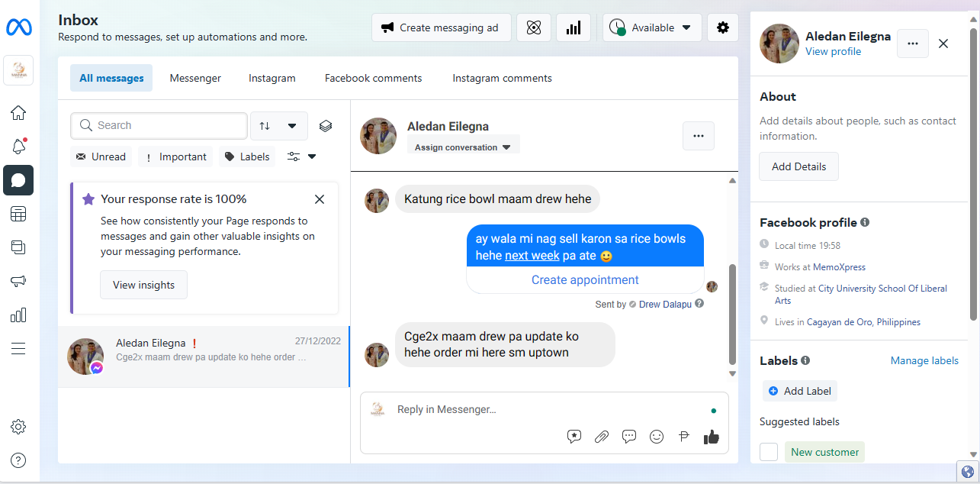The width and height of the screenshot is (980, 484).
Task: Open the Content layers icon in sidebar
Action: [x=18, y=247]
